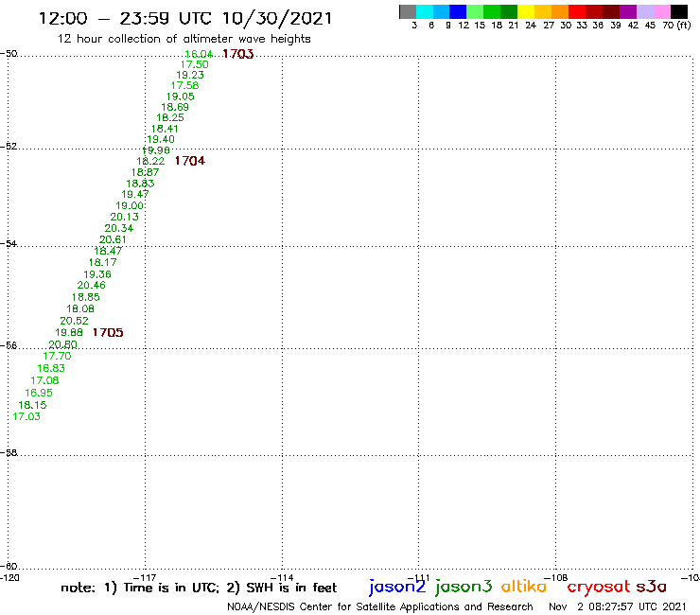Click the wave height value 18.69

coord(175,107)
